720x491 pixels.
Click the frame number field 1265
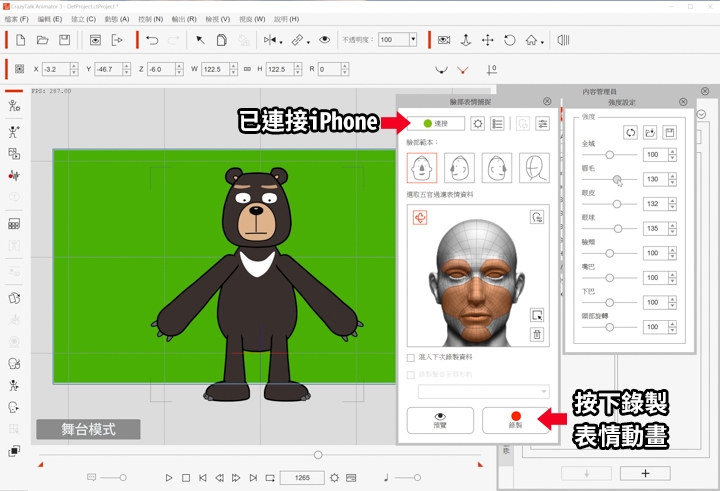tap(302, 478)
